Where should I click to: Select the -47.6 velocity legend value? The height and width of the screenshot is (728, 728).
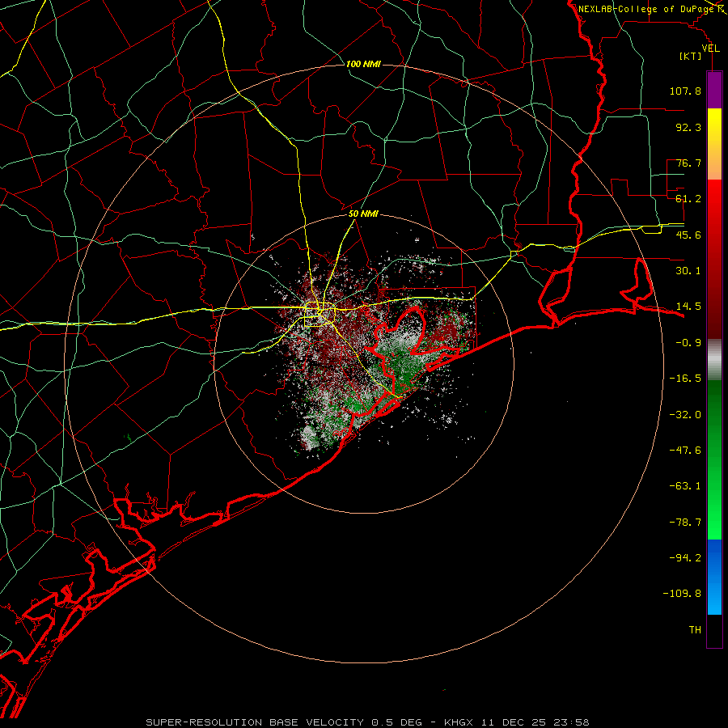click(x=685, y=451)
